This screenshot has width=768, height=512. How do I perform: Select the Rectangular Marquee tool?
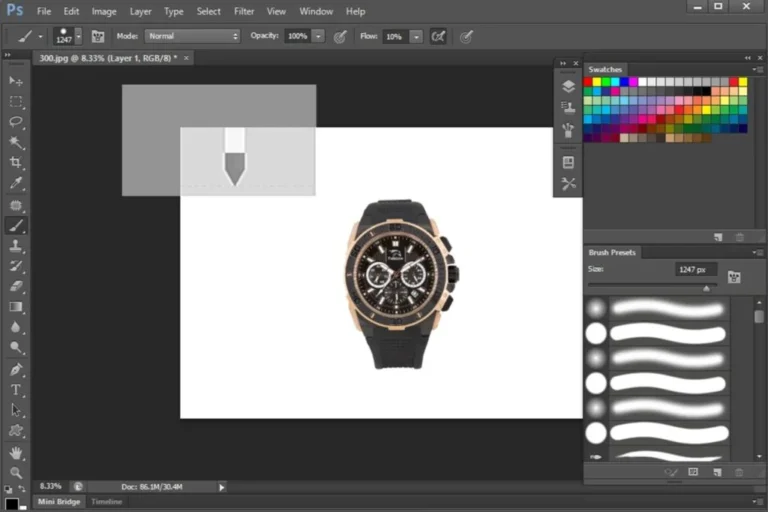point(16,101)
